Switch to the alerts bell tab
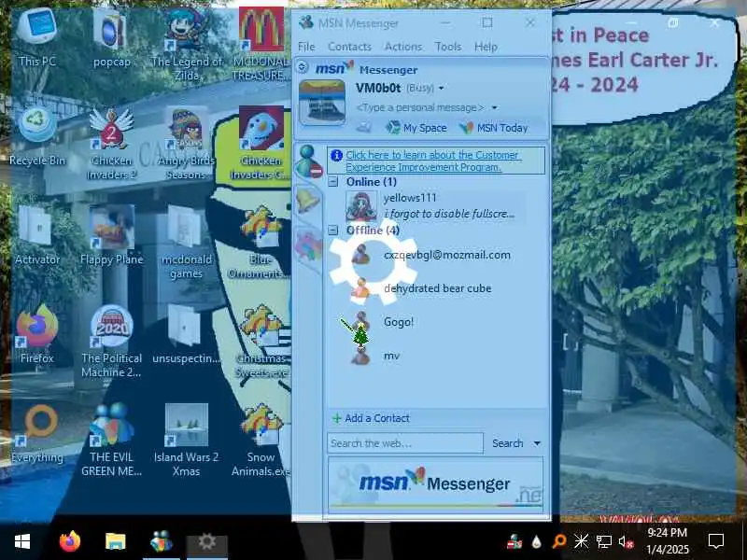This screenshot has width=747, height=560. coord(308,199)
